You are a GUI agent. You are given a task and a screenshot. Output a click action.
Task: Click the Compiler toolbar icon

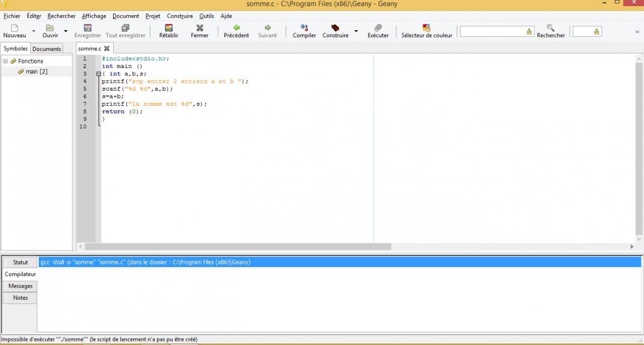coord(304,28)
